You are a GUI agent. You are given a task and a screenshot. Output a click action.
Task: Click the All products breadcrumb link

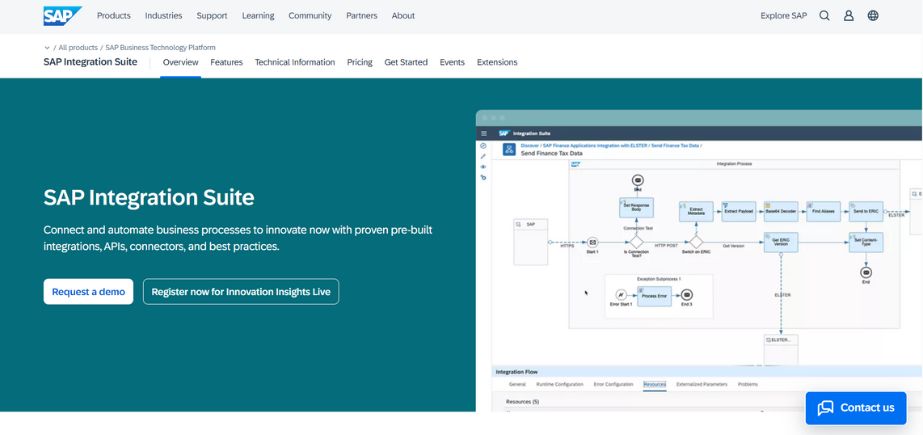pyautogui.click(x=78, y=48)
